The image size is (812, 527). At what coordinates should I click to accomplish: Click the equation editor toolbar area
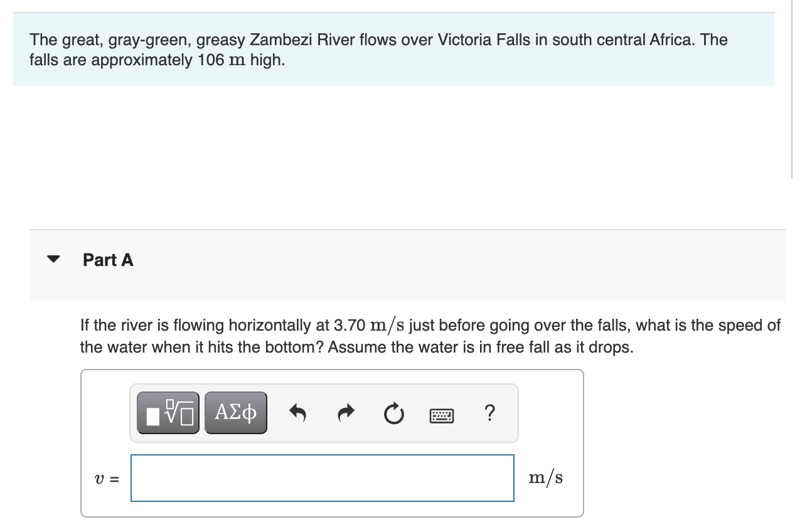pos(324,412)
